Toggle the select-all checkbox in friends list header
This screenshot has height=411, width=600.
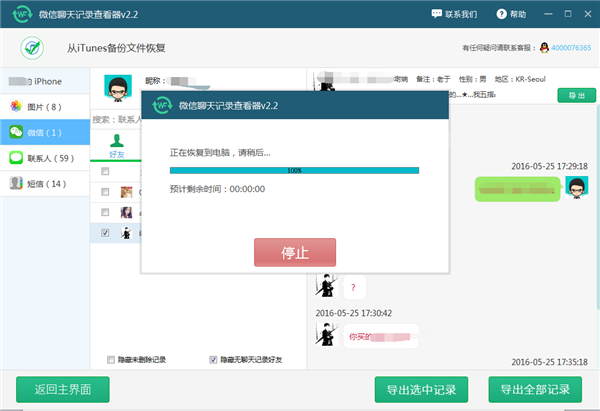tap(106, 171)
